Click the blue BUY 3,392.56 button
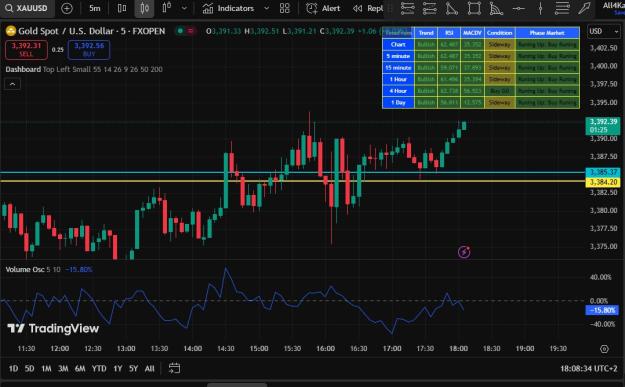 [x=89, y=49]
